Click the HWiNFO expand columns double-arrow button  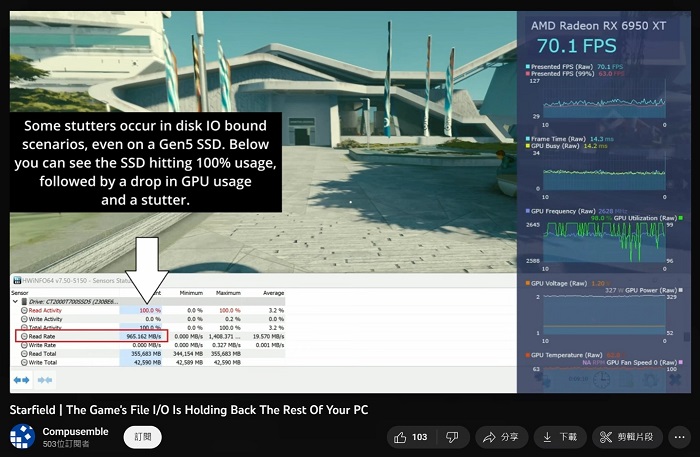coord(21,380)
